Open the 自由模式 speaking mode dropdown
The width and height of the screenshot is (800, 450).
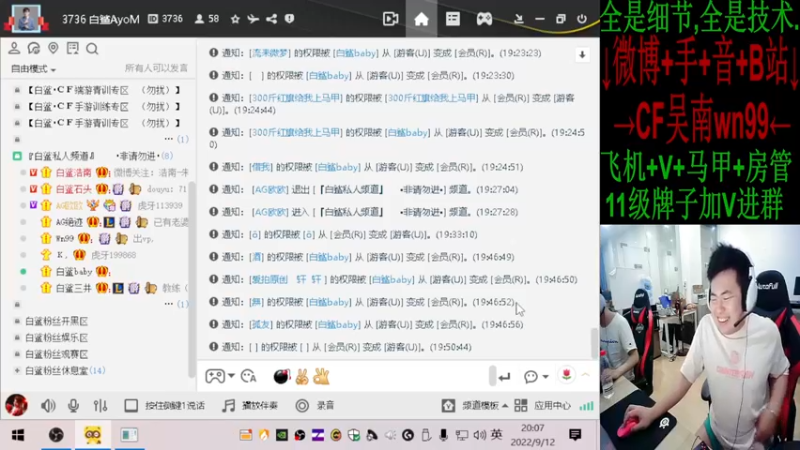click(33, 69)
